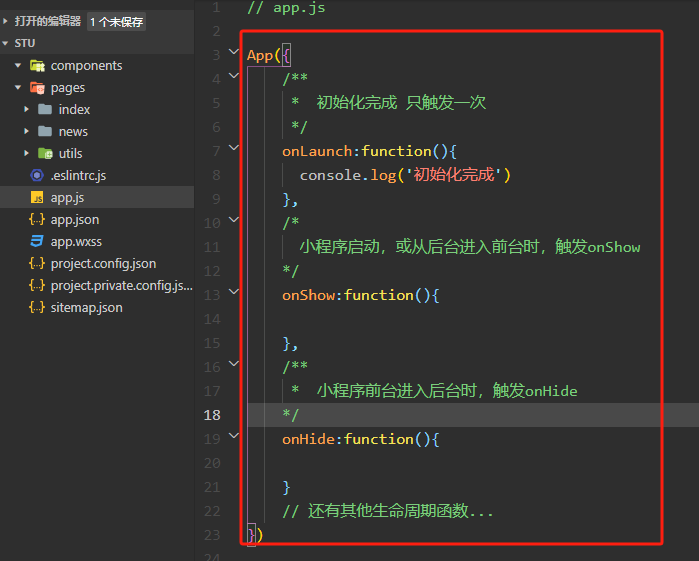Open the news folder

[x=73, y=132]
